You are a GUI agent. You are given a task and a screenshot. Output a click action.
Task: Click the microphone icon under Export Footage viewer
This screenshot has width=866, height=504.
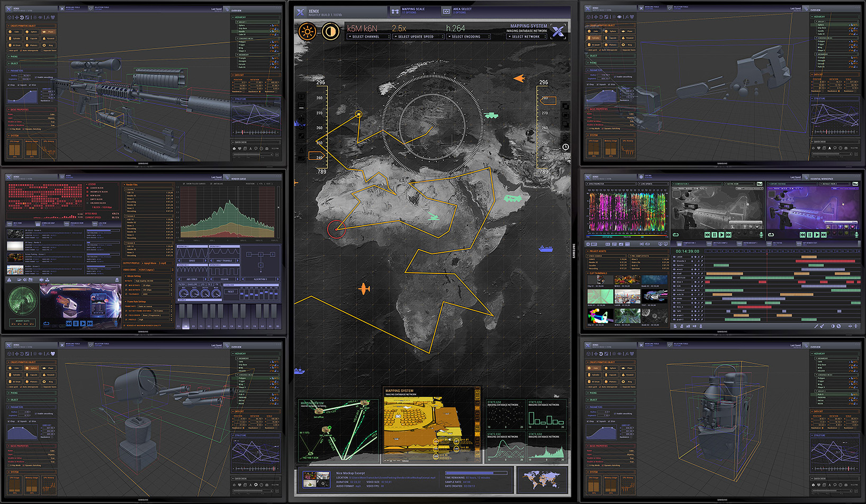tap(856, 234)
